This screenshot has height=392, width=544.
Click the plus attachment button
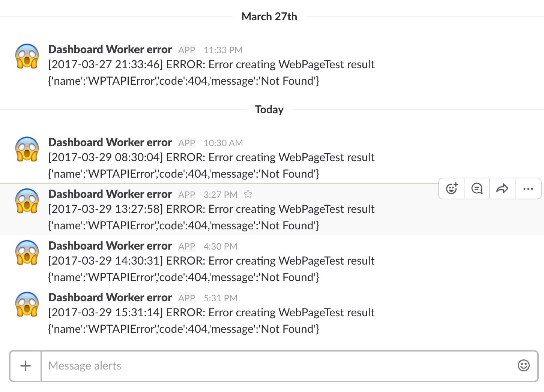(26, 366)
